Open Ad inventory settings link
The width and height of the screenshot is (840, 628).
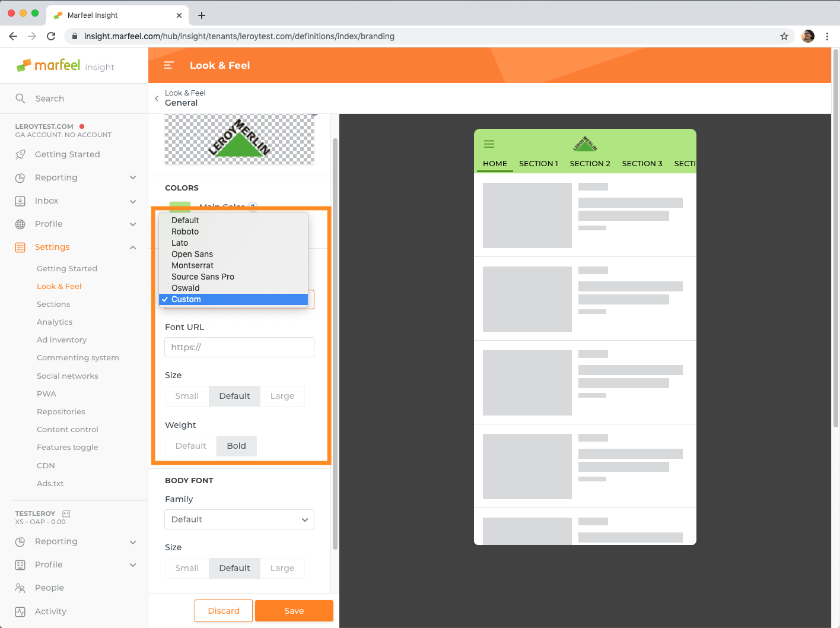pyautogui.click(x=62, y=340)
